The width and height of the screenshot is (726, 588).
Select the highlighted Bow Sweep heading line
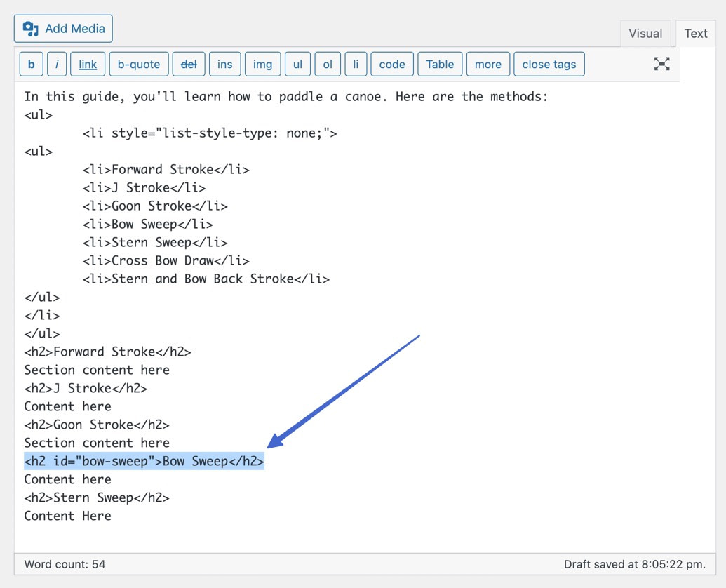click(x=144, y=461)
